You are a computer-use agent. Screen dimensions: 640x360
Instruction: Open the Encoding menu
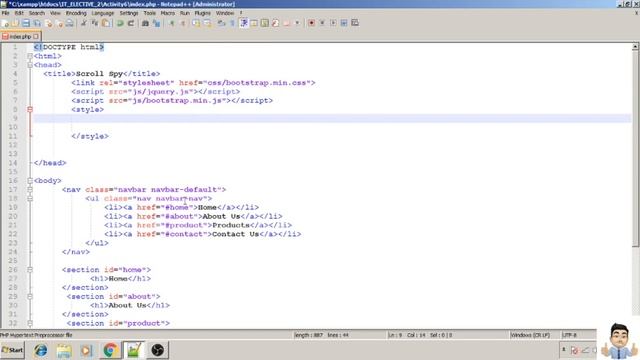point(76,13)
